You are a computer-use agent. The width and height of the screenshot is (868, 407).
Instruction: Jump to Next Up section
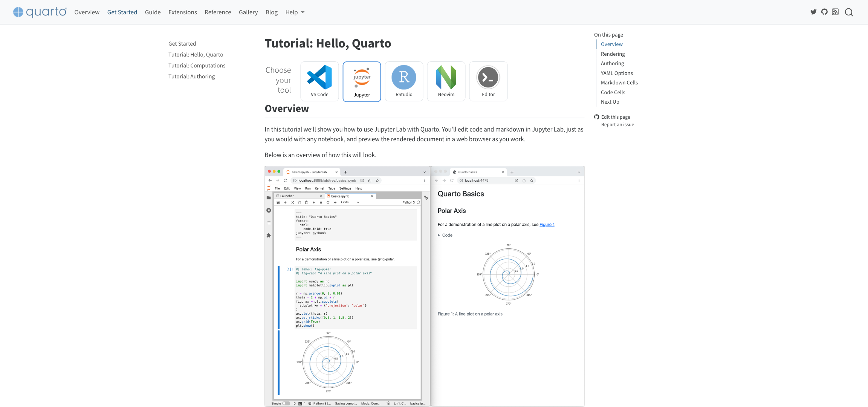pyautogui.click(x=610, y=102)
